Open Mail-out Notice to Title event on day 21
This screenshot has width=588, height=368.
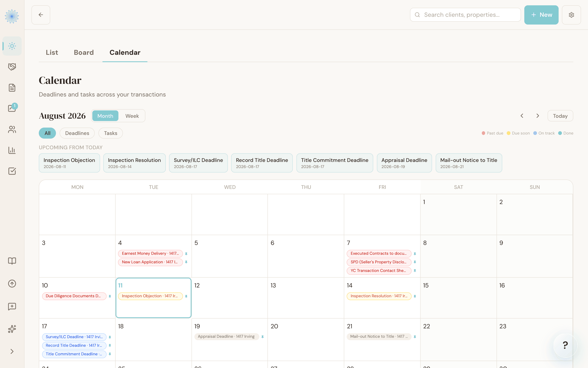click(x=379, y=337)
